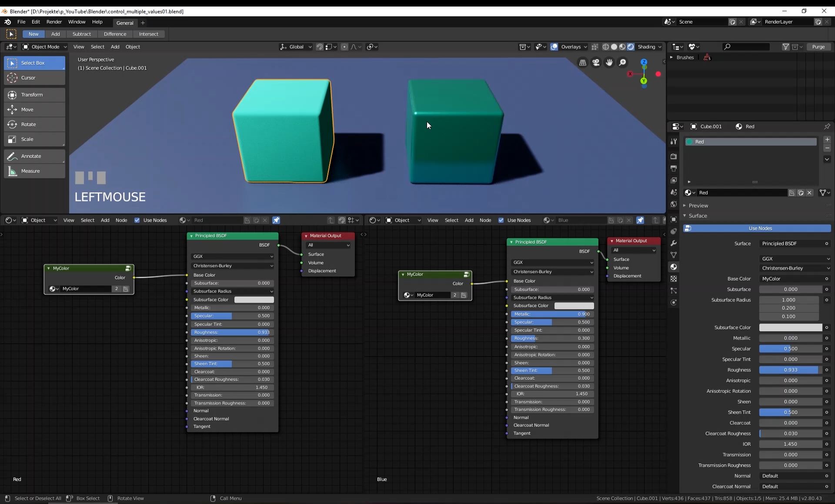Image resolution: width=835 pixels, height=504 pixels.
Task: Switch to the General workspace tab
Action: 125,23
